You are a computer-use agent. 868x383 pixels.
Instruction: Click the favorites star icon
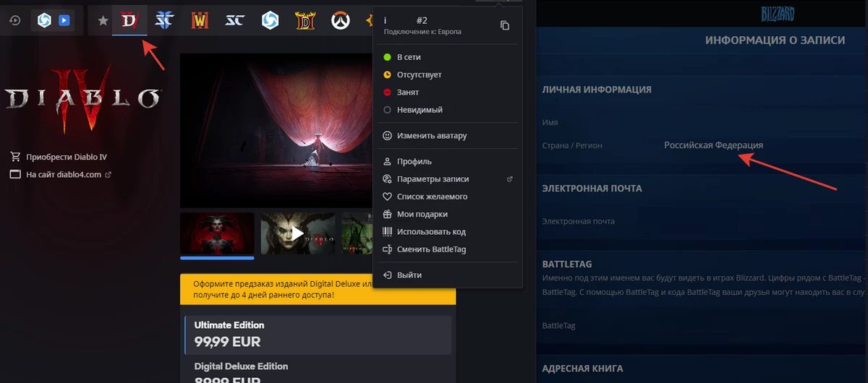coord(103,20)
